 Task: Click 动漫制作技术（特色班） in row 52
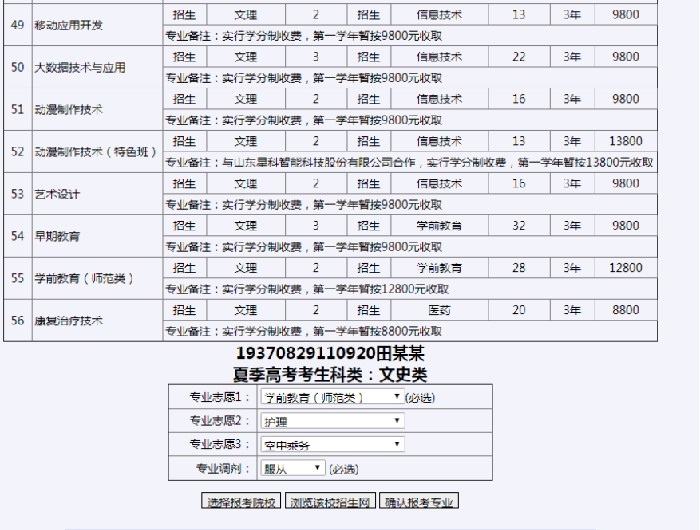pos(97,152)
